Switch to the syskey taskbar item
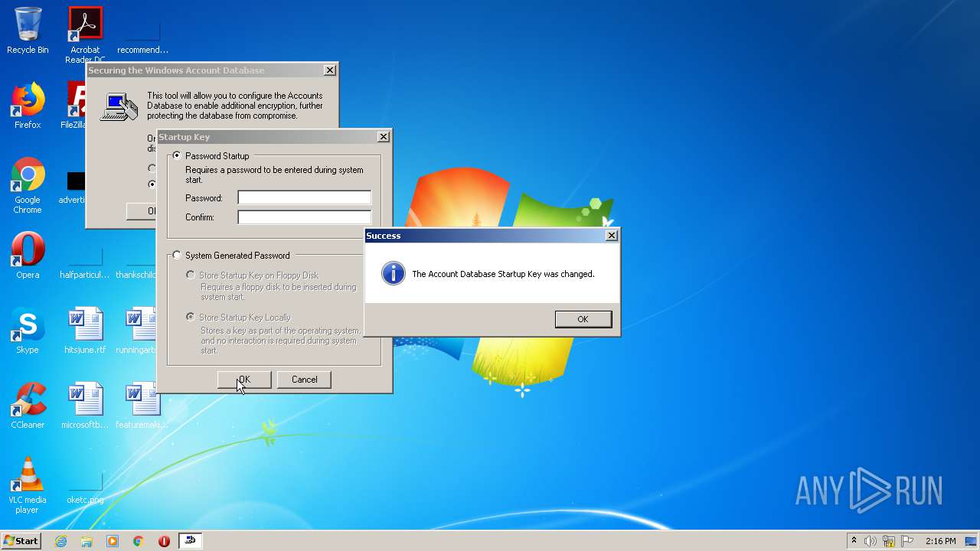The width and height of the screenshot is (980, 551). coord(190,541)
